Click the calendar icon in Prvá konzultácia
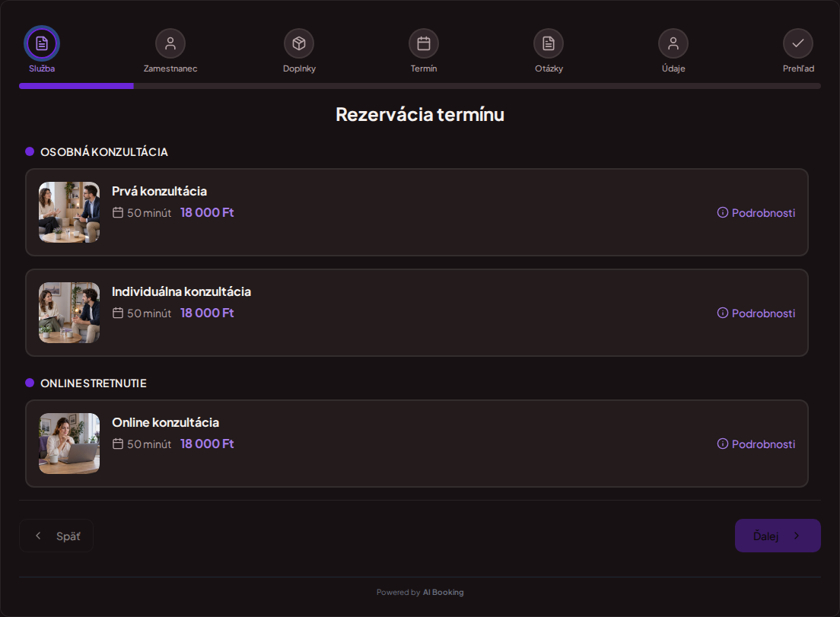This screenshot has width=840, height=617. (118, 212)
